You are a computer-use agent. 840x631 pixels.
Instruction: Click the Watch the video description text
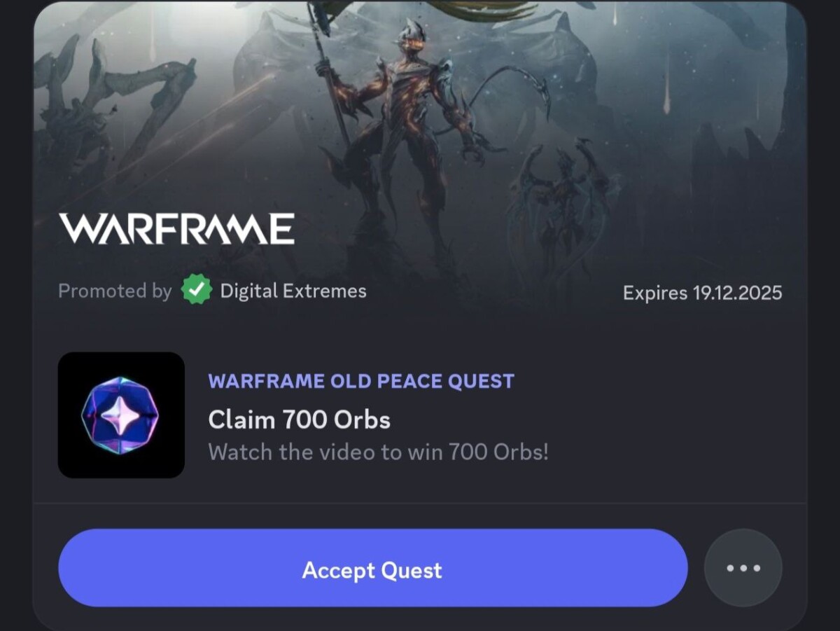click(x=379, y=452)
